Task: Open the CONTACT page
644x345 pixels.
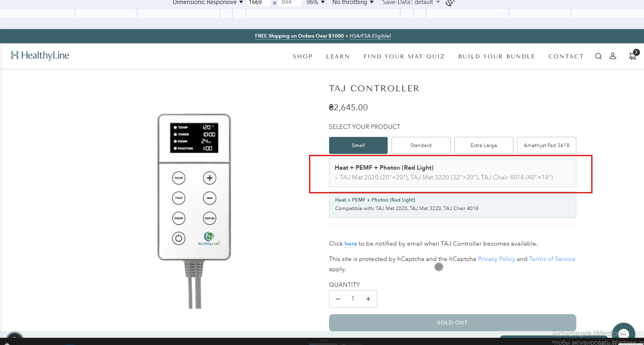Action: pos(566,57)
